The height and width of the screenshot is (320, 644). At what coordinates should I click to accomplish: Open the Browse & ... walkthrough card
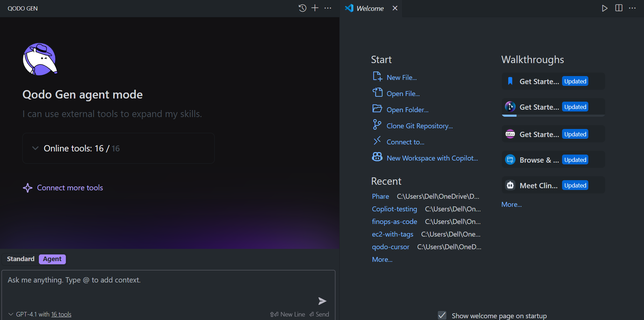point(553,160)
